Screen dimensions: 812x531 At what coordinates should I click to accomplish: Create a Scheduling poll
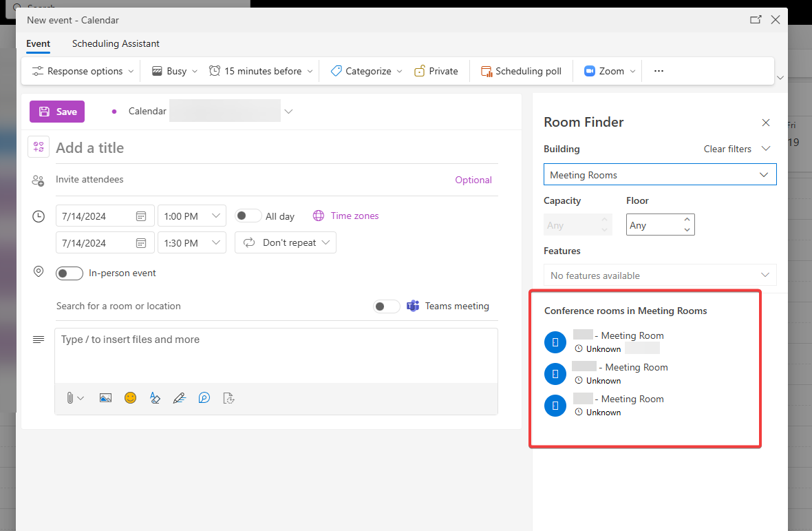pos(521,71)
